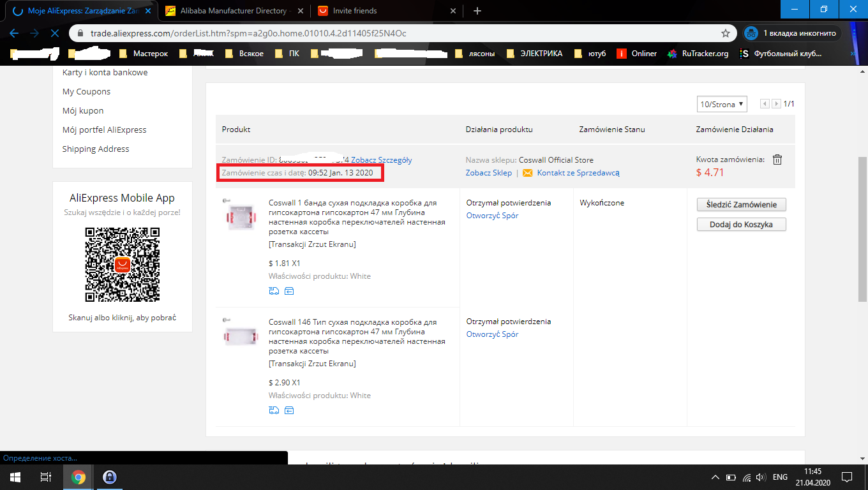Screen dimensions: 868x490
Task: Open Mój portfel AliExpress in the sidebar
Action: pyautogui.click(x=104, y=130)
